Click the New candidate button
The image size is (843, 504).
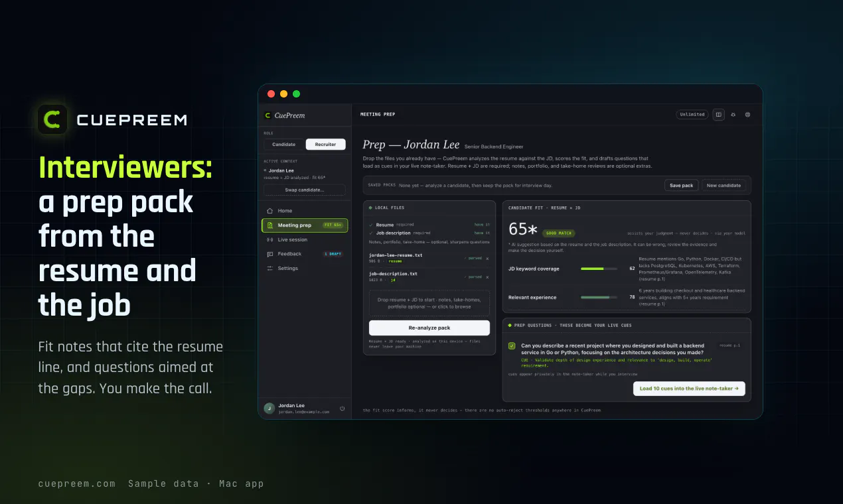point(724,186)
